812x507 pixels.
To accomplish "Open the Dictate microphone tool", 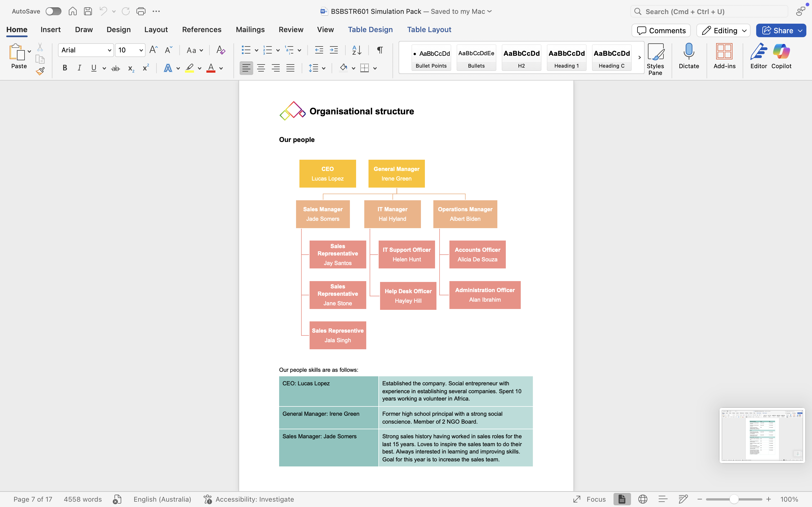I will pos(689,56).
